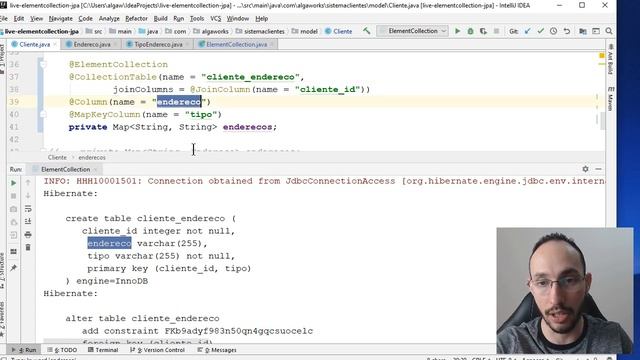The width and height of the screenshot is (640, 360).
Task: Open the Refactor menu
Action: 136,19
